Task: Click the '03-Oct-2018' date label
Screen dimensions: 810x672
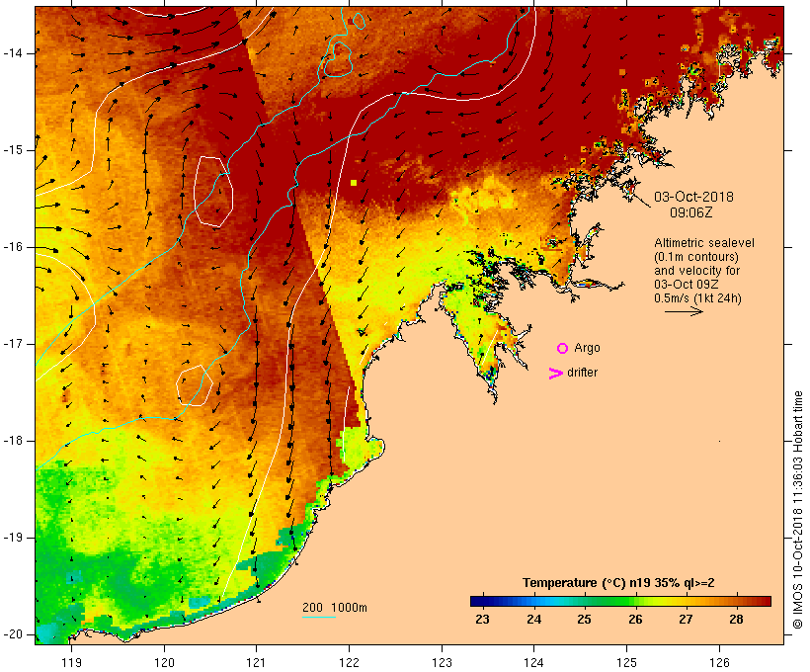Action: 693,197
